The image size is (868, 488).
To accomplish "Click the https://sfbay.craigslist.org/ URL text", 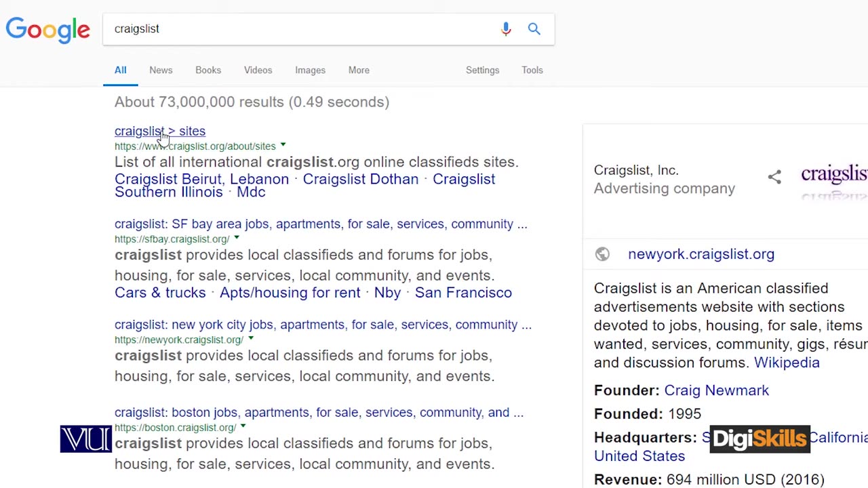I will (172, 239).
